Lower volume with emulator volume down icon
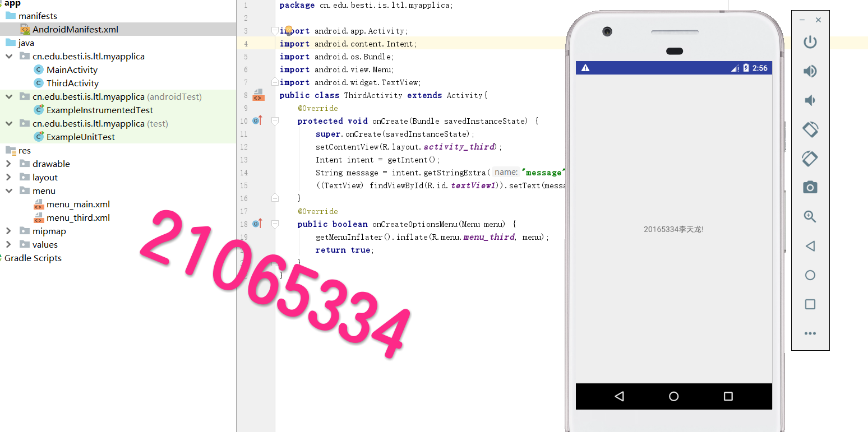 click(x=810, y=100)
